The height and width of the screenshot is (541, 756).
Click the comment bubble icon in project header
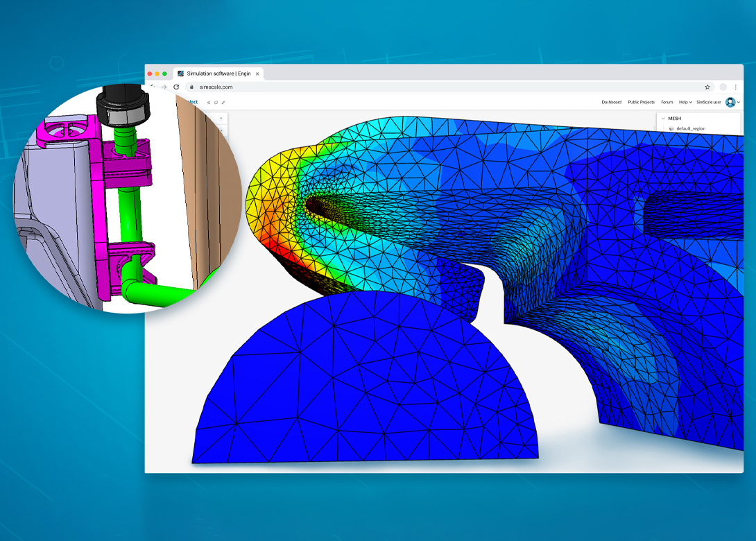point(216,102)
